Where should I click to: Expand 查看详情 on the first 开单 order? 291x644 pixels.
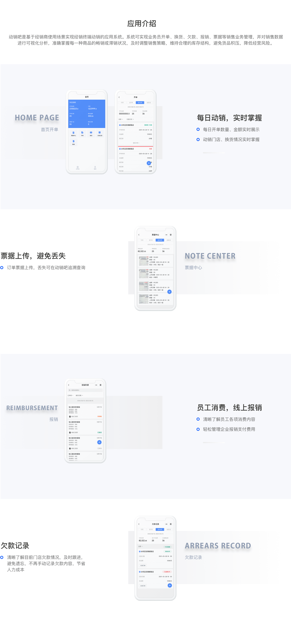[136, 143]
